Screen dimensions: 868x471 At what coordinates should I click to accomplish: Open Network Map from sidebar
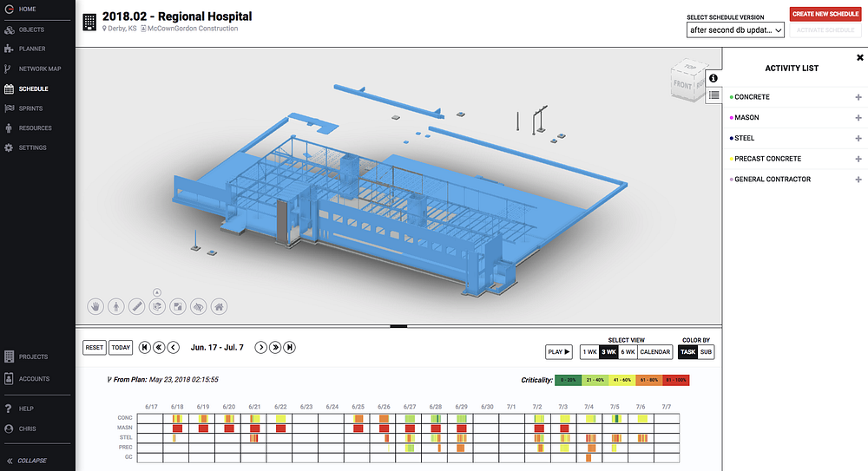(39, 69)
